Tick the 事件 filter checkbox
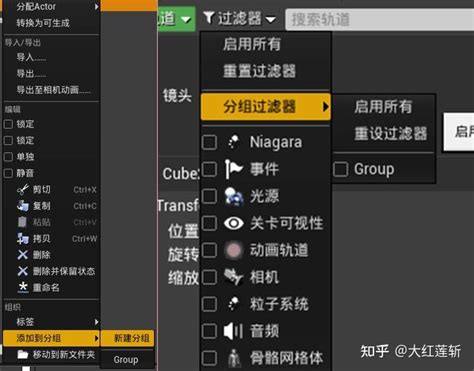 point(209,169)
